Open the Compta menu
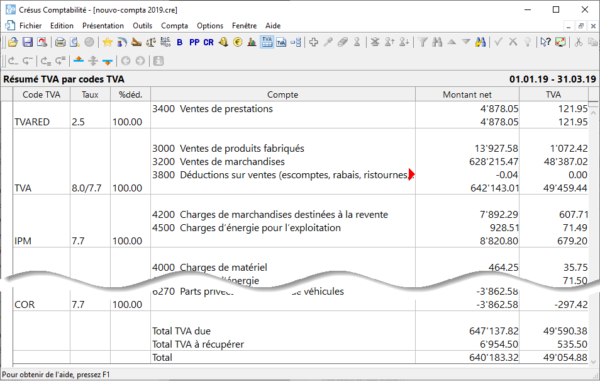 (174, 26)
